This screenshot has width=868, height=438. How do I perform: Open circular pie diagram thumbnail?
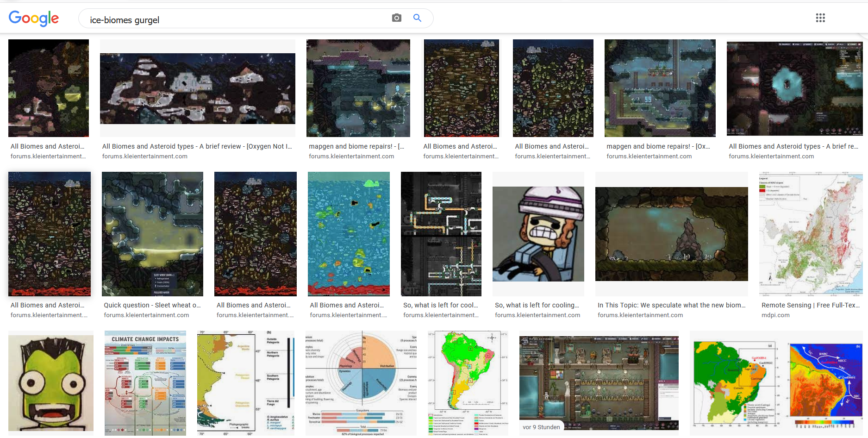click(361, 383)
